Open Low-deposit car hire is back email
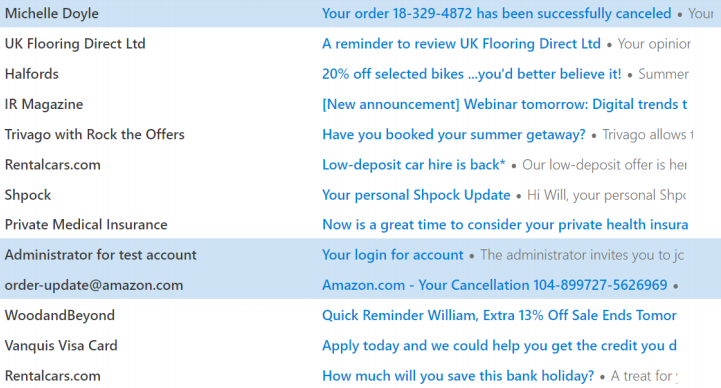721x388 pixels. click(x=413, y=165)
